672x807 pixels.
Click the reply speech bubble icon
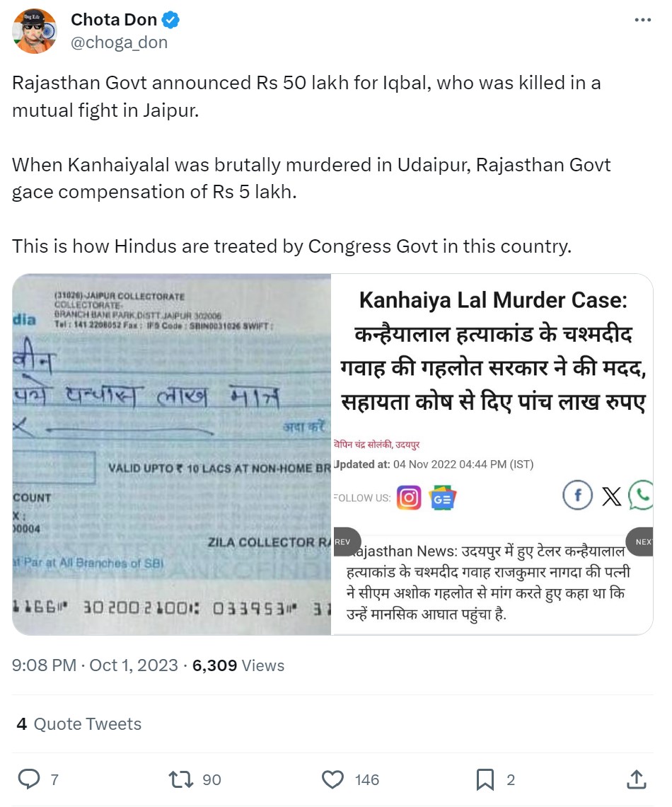[29, 779]
